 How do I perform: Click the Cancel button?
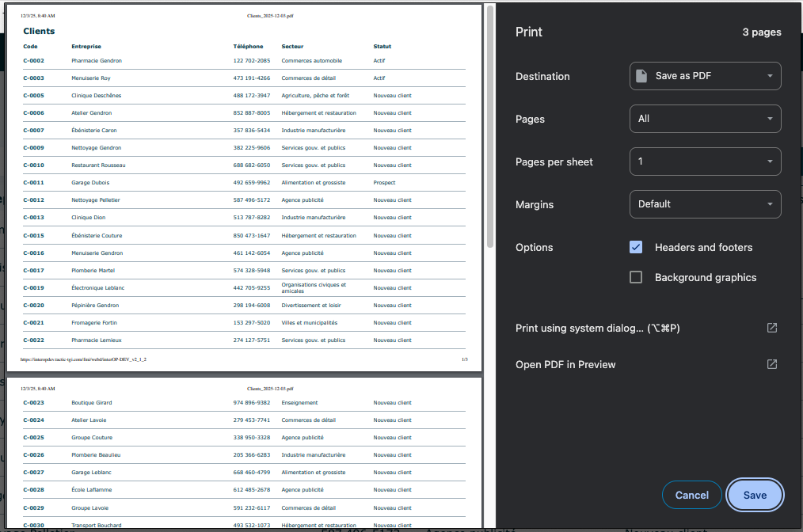(691, 495)
